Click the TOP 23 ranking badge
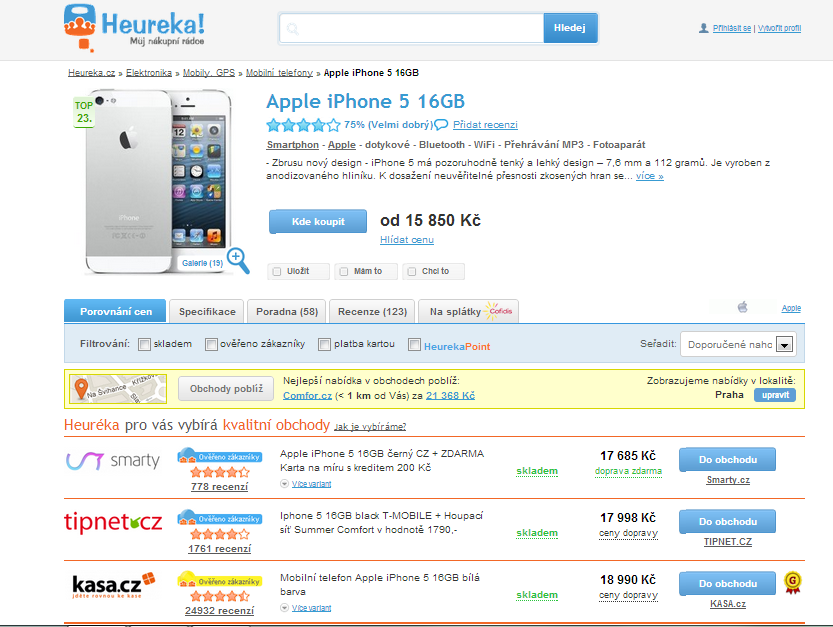The width and height of the screenshot is (833, 627). click(x=84, y=112)
